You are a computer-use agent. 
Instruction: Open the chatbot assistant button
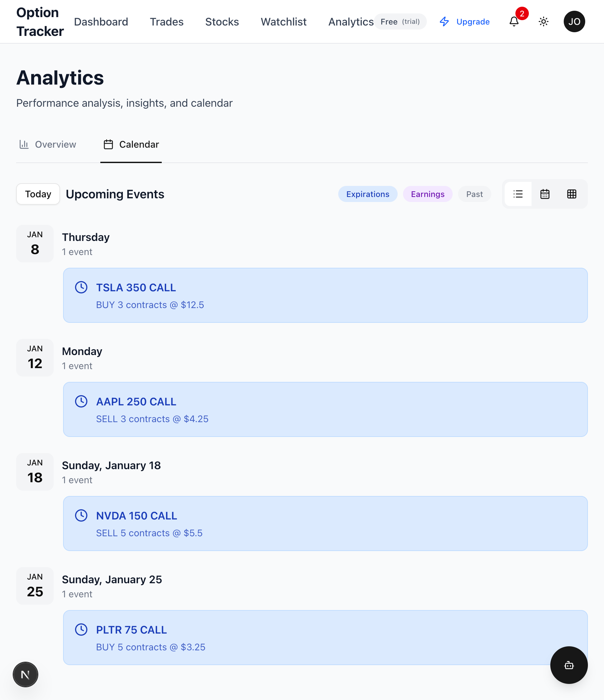coord(568,665)
